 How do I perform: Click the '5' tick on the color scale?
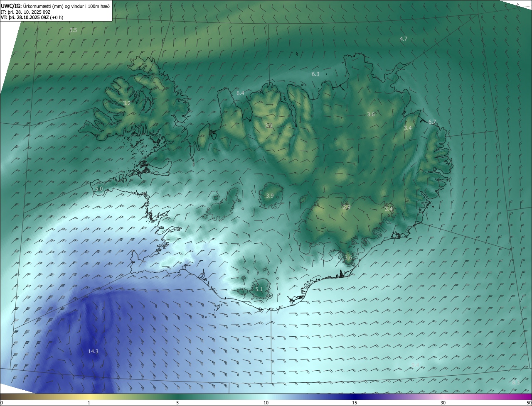point(177,403)
